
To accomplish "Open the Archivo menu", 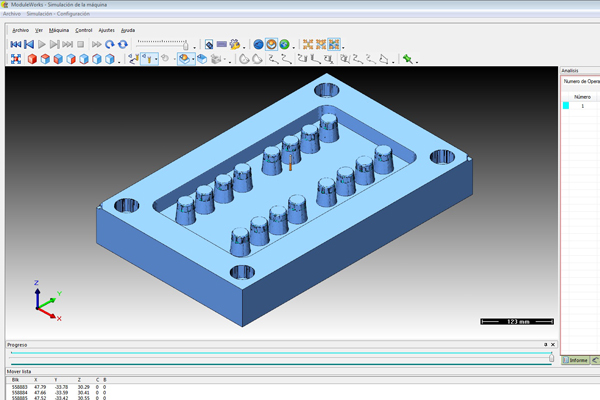I will (x=20, y=30).
